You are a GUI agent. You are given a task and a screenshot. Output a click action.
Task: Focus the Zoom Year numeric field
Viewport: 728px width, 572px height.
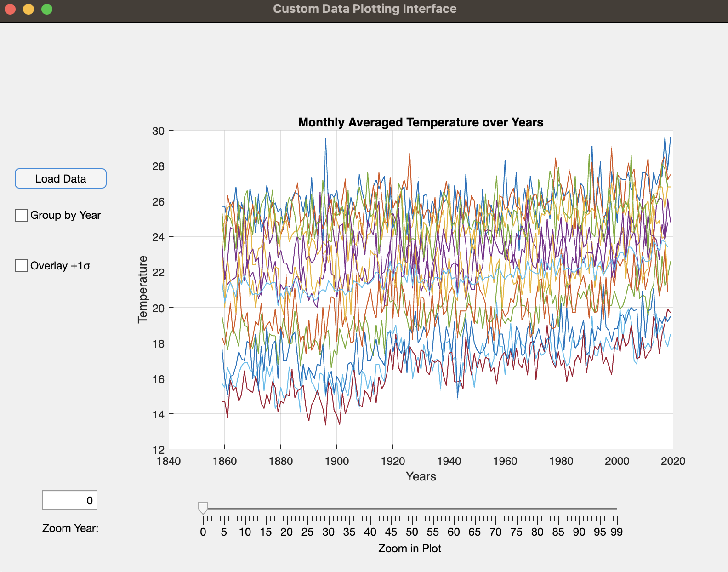(70, 500)
